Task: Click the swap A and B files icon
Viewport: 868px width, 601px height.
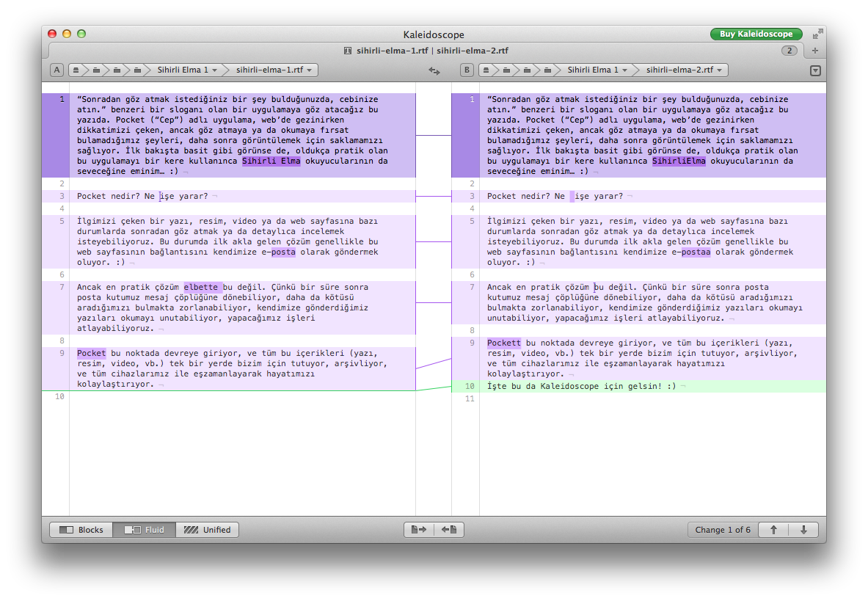Action: [434, 70]
